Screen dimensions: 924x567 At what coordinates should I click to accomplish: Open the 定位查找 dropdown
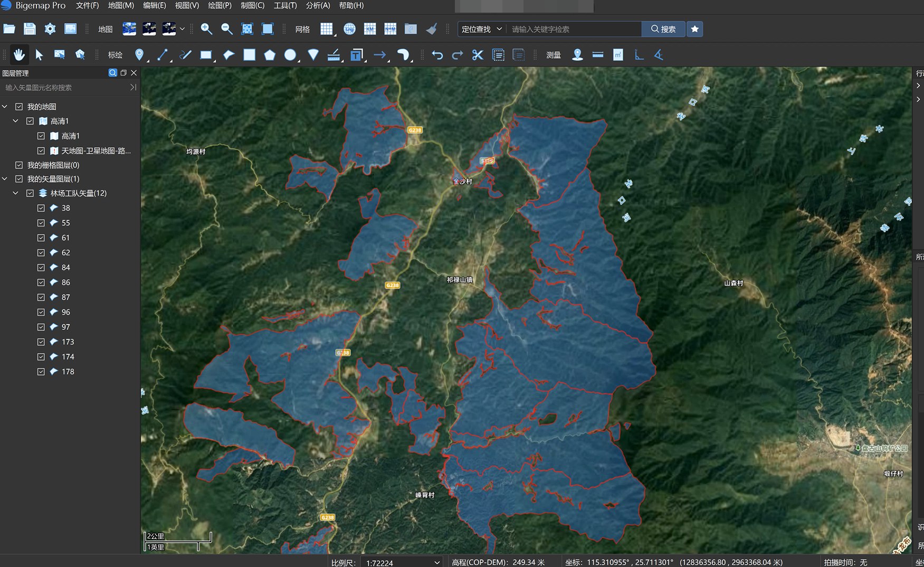[x=481, y=29]
